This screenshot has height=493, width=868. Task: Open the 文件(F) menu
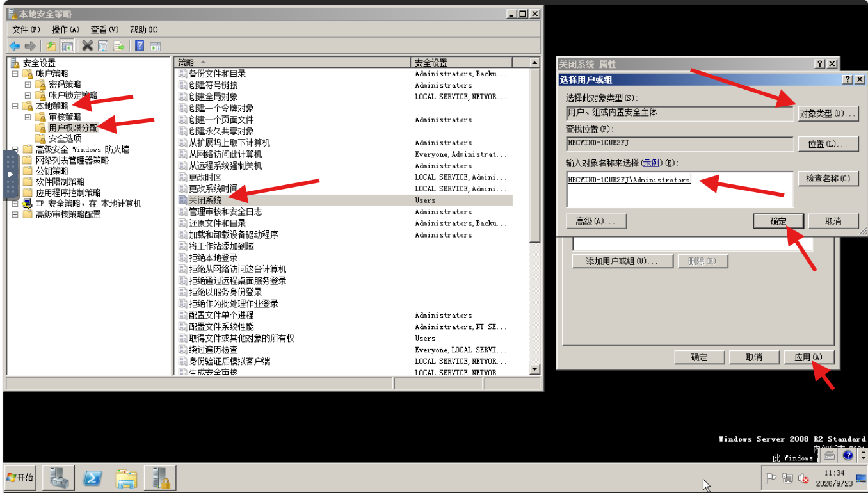[x=26, y=29]
